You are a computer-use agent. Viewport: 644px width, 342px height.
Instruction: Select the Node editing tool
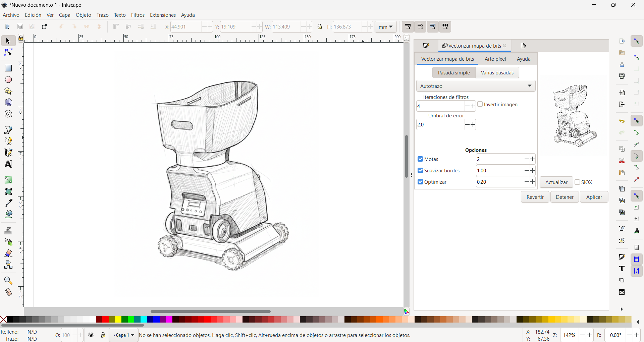pyautogui.click(x=8, y=52)
